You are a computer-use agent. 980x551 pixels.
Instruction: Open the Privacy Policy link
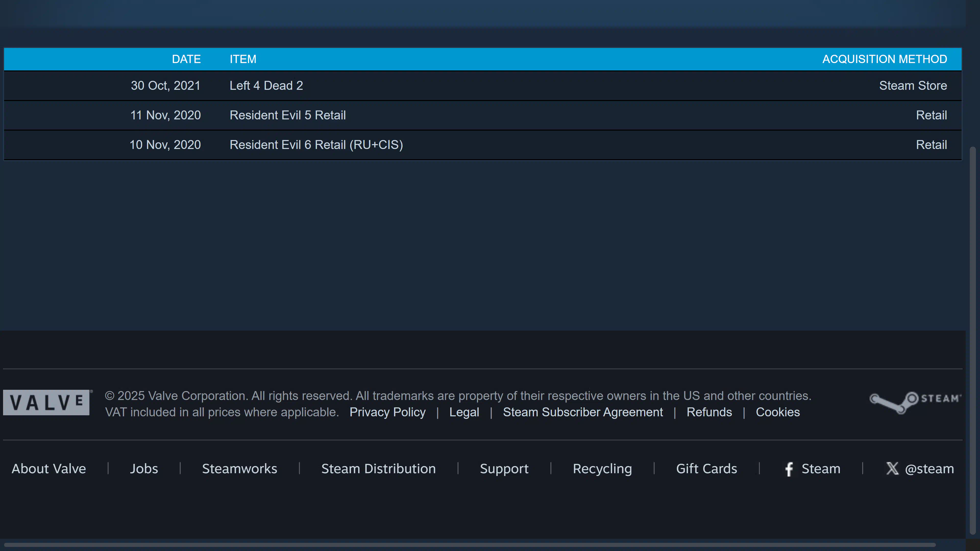pyautogui.click(x=387, y=412)
